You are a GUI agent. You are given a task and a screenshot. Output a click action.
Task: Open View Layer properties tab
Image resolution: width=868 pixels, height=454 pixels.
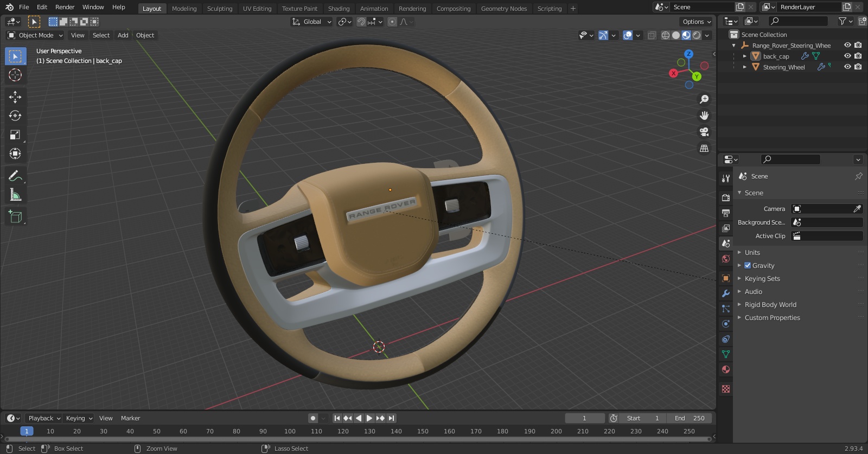(x=726, y=228)
